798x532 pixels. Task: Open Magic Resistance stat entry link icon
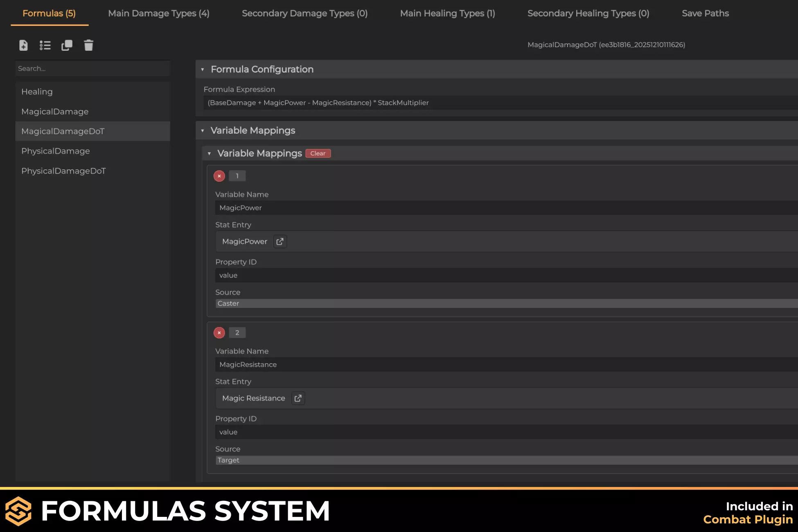click(x=298, y=398)
